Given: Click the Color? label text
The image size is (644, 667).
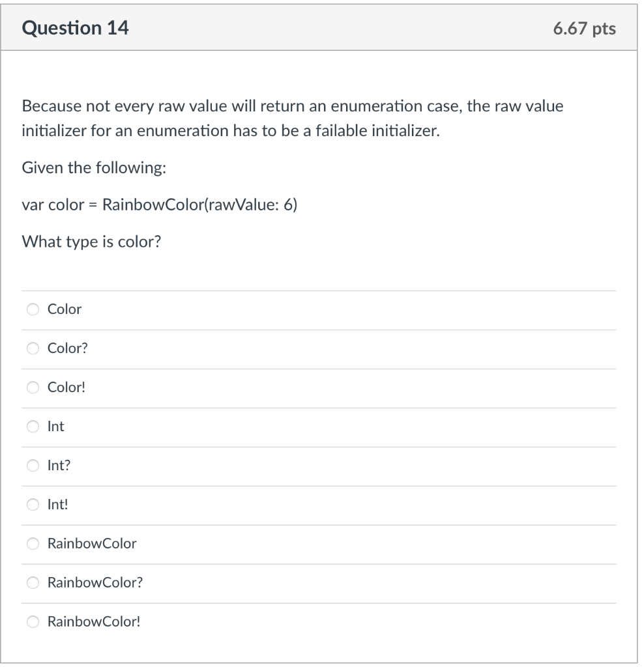Looking at the screenshot, I should pyautogui.click(x=66, y=348).
